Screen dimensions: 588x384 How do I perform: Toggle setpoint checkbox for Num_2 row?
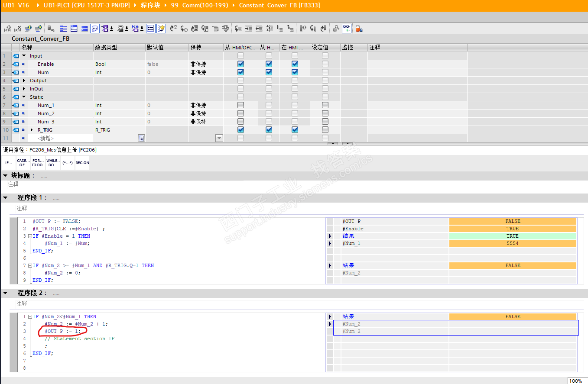coord(325,113)
